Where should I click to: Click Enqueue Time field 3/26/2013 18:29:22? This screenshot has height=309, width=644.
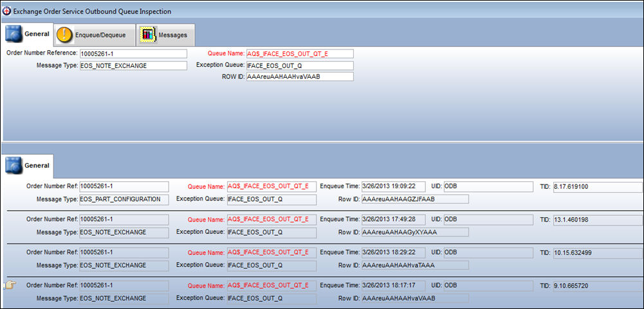(x=394, y=252)
